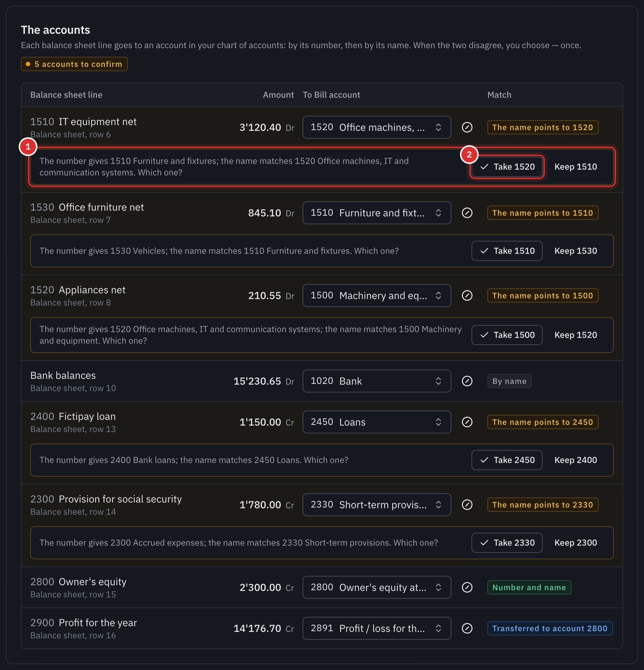Click the 5 accounts to confirm badge
The image size is (644, 670).
click(74, 64)
